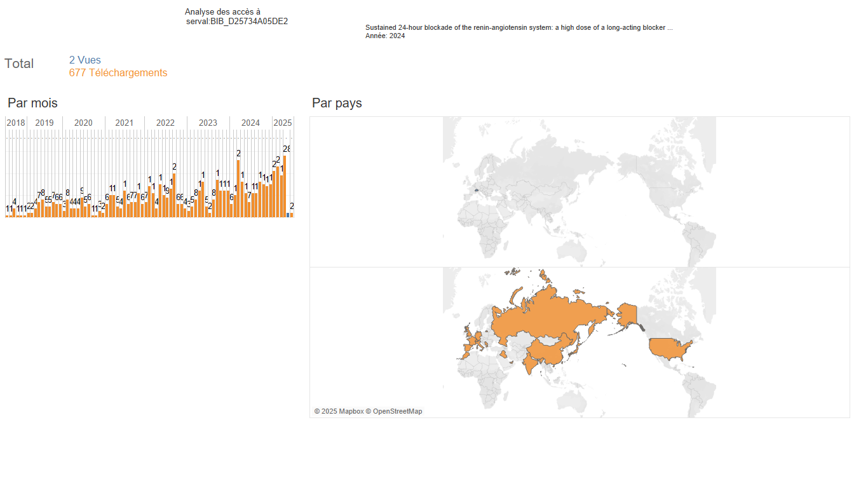The height and width of the screenshot is (488, 868).
Task: Click the orange bar labeled 4 under 2018
Action: point(14,213)
